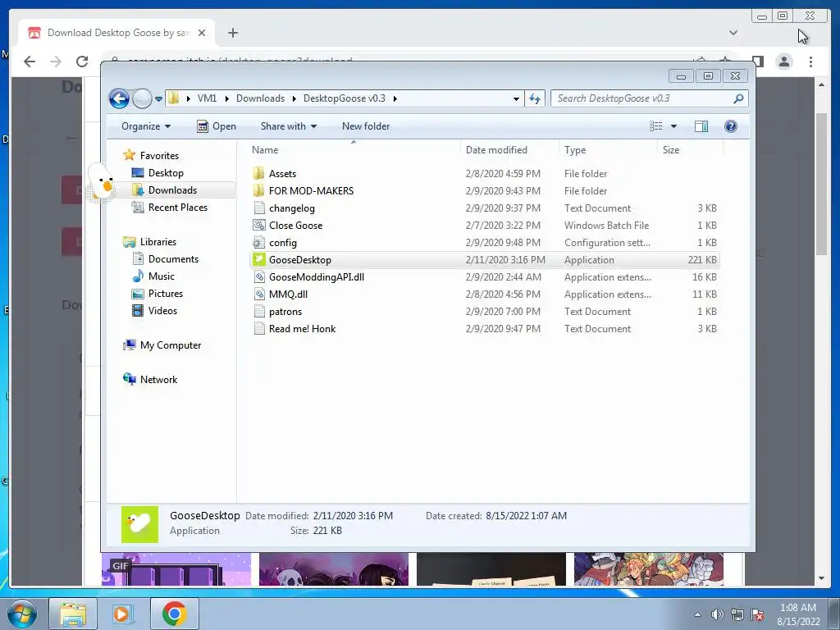Click New folder in the toolbar
The width and height of the screenshot is (840, 630).
366,126
